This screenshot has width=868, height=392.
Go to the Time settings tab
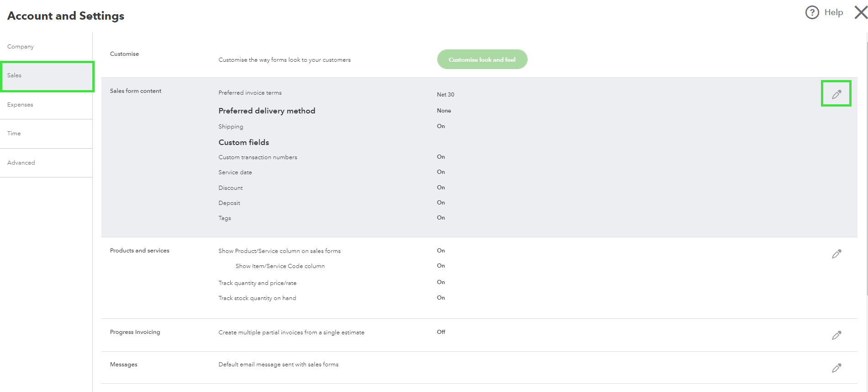tap(14, 134)
